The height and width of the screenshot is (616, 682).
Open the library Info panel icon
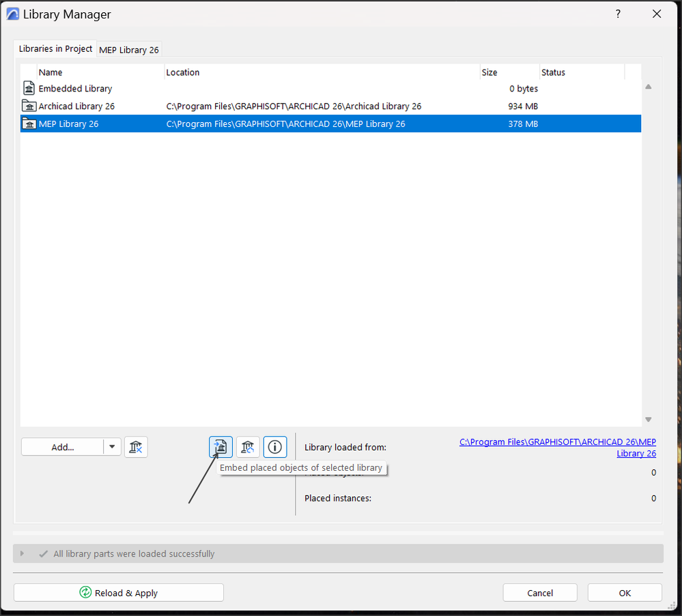click(274, 447)
